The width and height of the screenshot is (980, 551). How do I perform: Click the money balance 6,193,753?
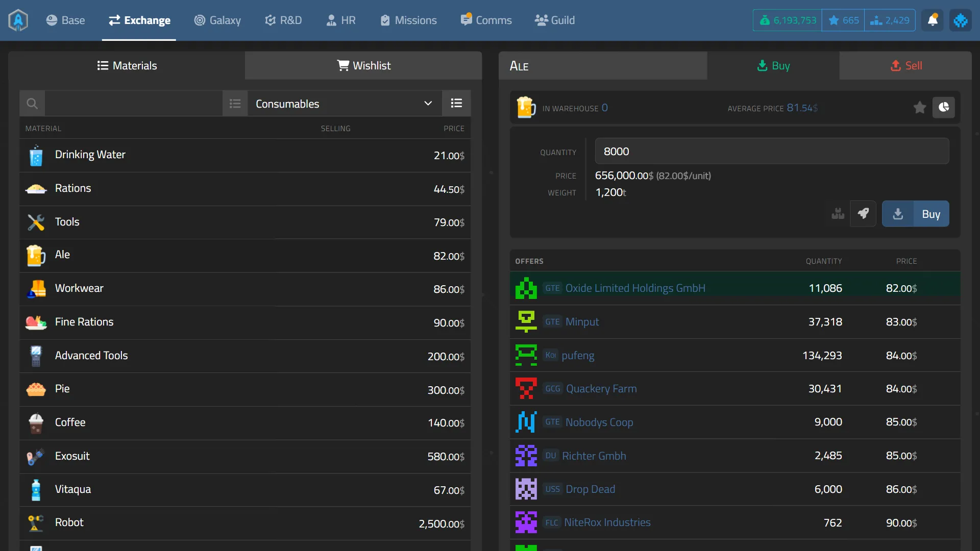point(788,20)
